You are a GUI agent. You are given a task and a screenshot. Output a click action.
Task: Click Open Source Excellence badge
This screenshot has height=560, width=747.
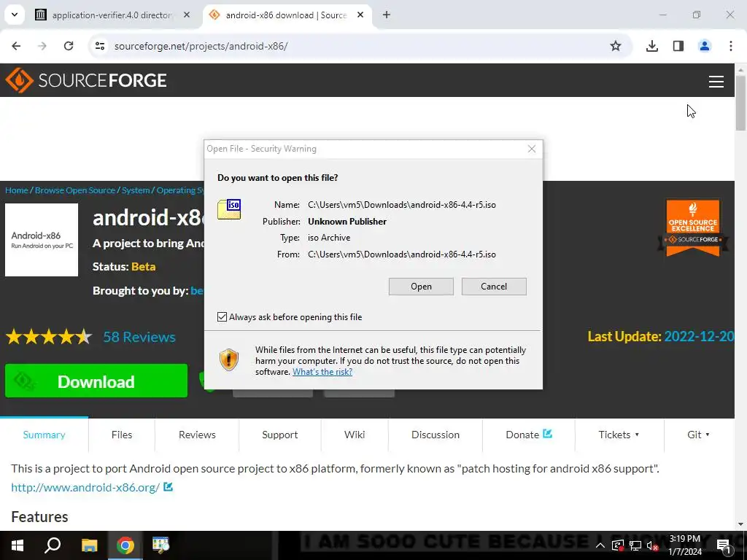click(x=693, y=227)
